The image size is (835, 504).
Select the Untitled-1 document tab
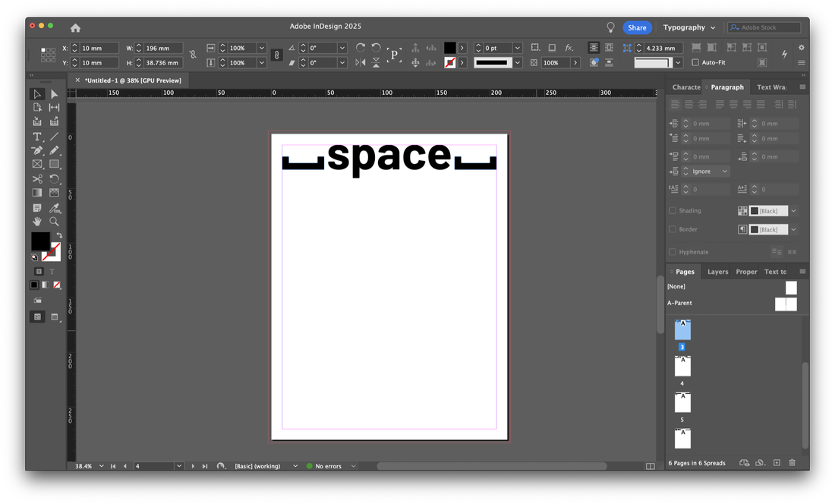point(133,80)
